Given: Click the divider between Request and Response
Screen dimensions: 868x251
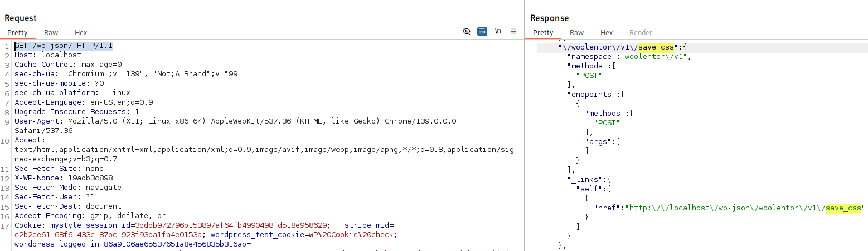Looking at the screenshot, I should (524, 125).
